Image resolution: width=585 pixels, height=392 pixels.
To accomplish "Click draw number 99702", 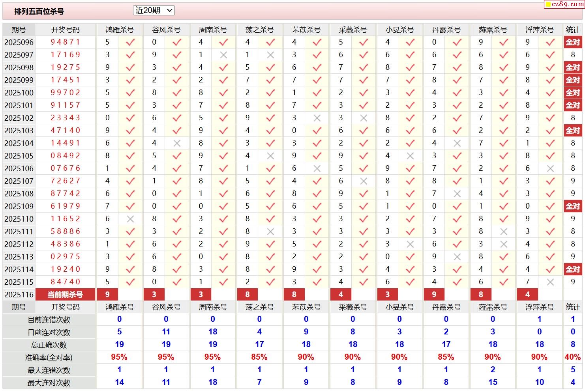I will tap(65, 93).
